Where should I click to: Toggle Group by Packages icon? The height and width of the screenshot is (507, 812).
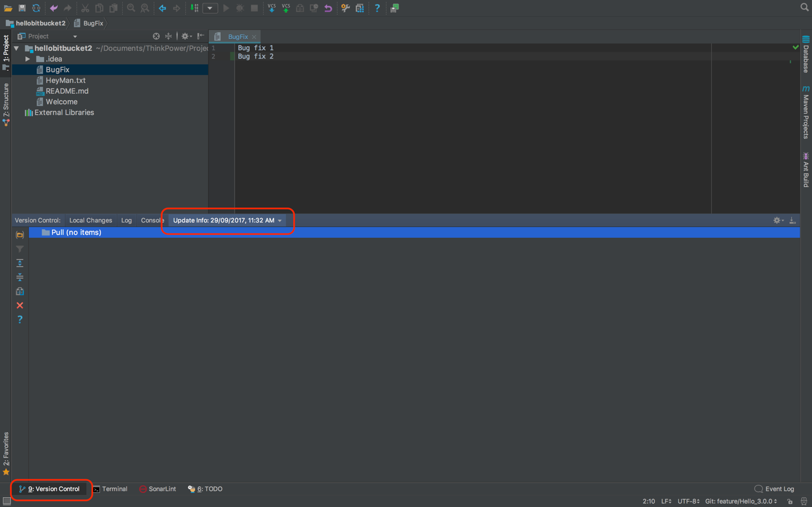coord(20,235)
